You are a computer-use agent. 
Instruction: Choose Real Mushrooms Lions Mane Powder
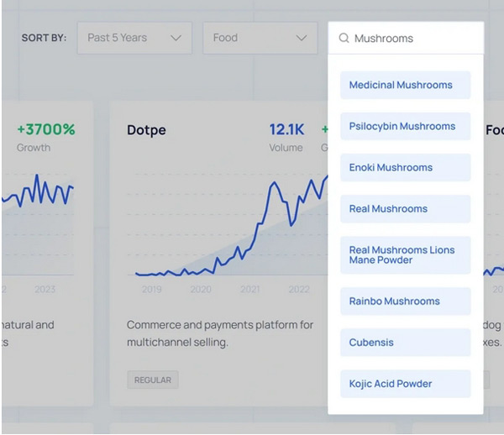405,255
